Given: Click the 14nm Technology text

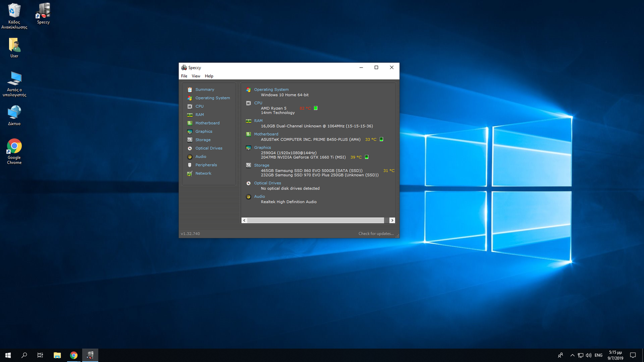Looking at the screenshot, I should pos(278,113).
